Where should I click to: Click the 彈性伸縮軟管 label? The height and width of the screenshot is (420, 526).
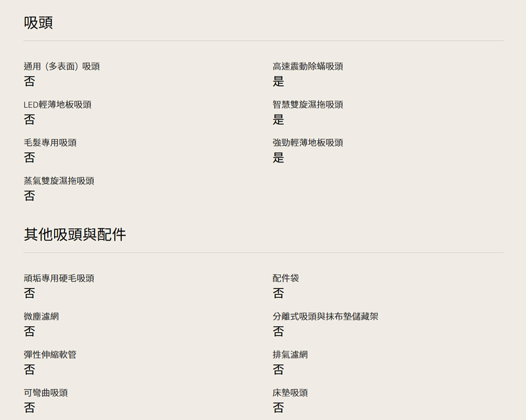tap(50, 354)
